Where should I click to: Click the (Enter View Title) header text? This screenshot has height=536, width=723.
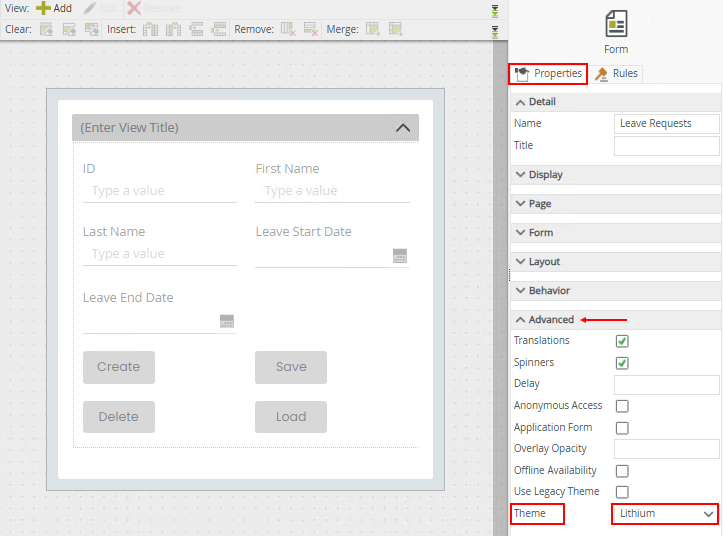[129, 128]
